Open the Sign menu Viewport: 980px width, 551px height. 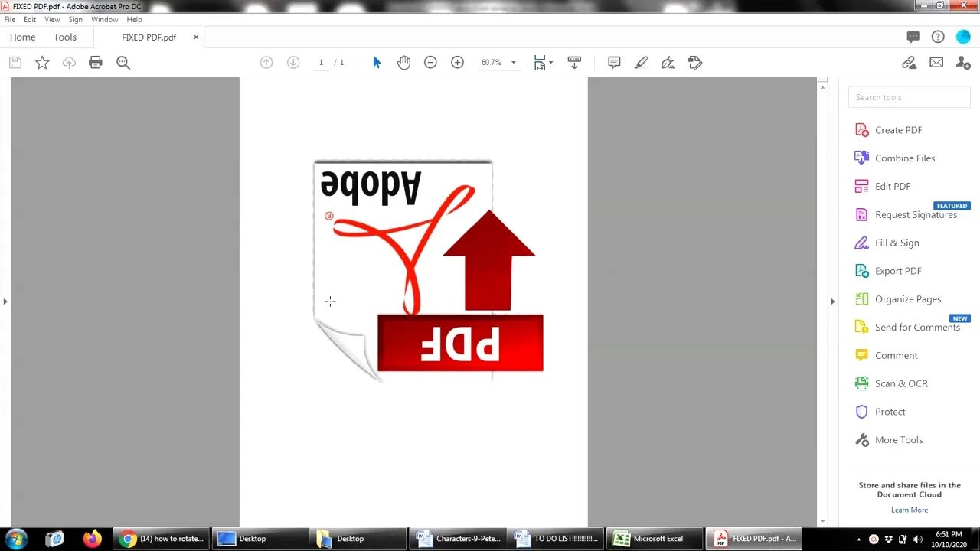(75, 19)
